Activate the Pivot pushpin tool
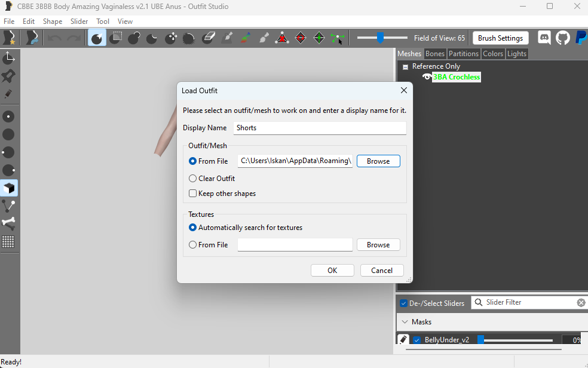 (x=8, y=76)
